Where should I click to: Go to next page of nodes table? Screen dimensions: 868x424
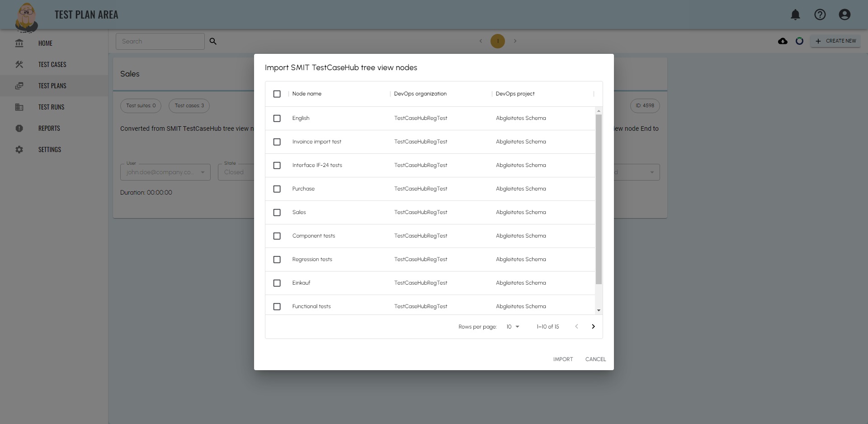tap(593, 327)
